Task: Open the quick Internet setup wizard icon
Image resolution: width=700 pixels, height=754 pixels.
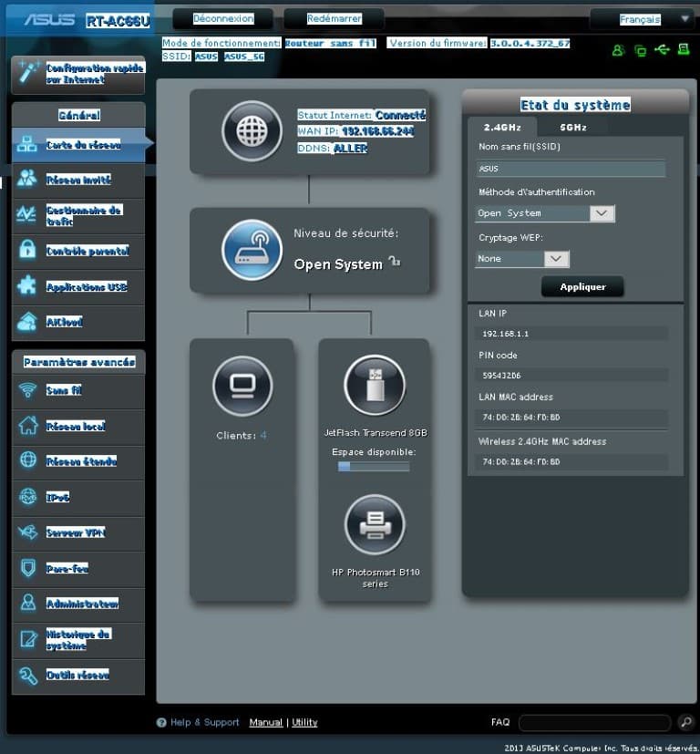Action: point(28,73)
